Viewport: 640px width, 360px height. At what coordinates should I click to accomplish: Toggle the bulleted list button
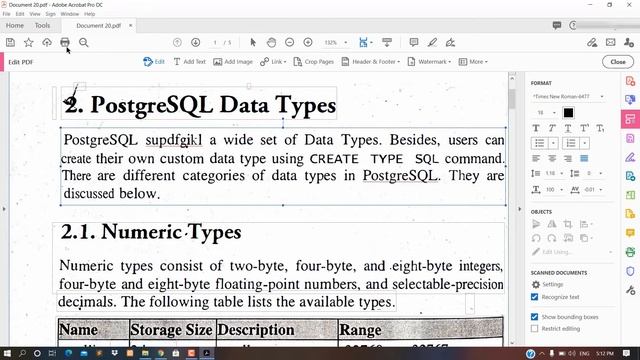click(540, 143)
